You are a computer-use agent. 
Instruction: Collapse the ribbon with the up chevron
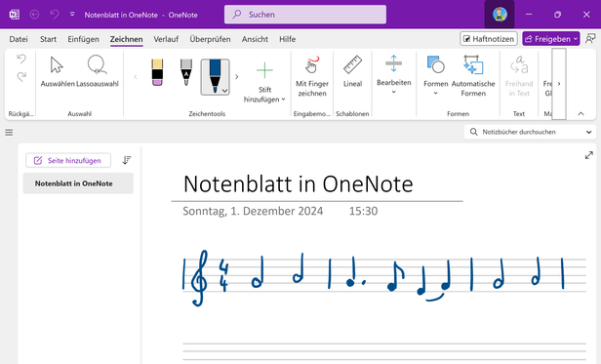[581, 113]
